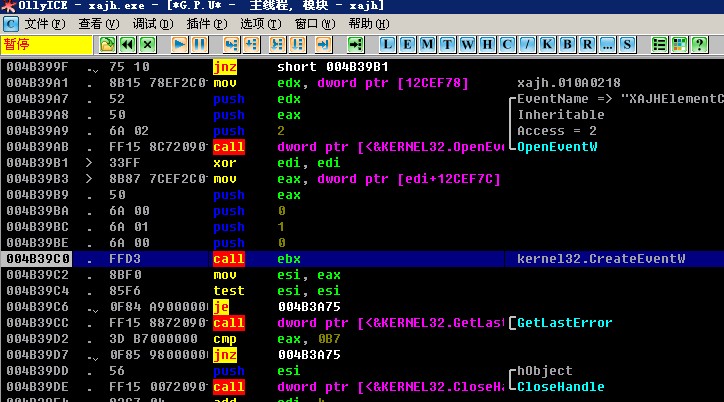Open the Call stack K button

[x=547, y=44]
